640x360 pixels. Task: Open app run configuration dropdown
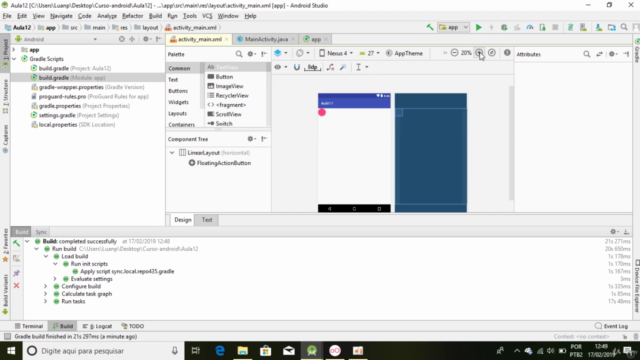pos(453,27)
